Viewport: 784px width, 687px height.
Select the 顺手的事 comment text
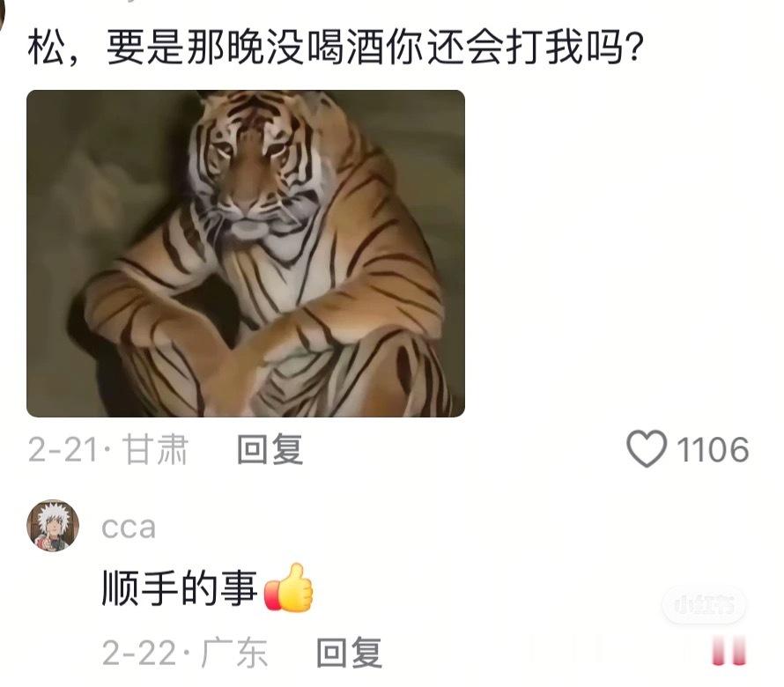(x=180, y=588)
